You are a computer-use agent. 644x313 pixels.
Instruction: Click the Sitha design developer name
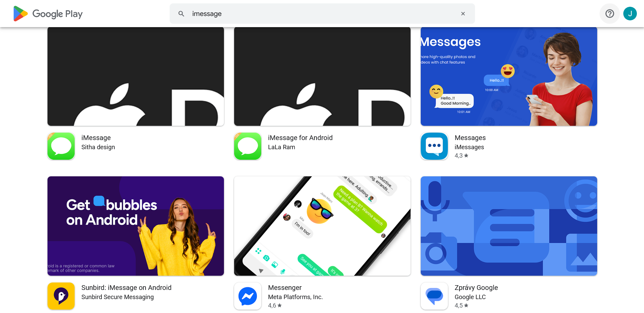coord(98,147)
